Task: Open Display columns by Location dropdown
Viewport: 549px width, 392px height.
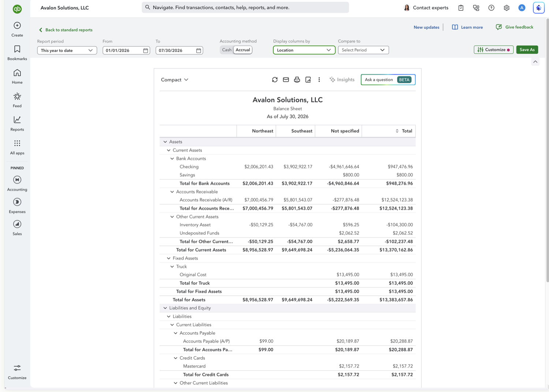Action: 304,50
